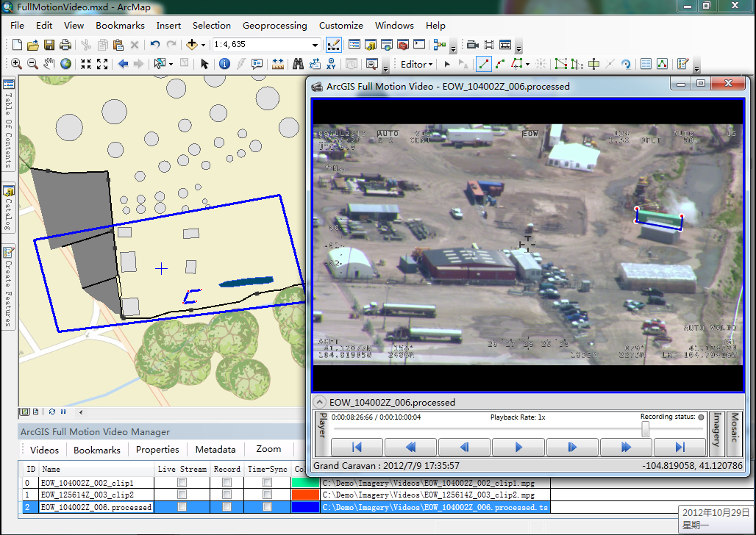The height and width of the screenshot is (535, 756).
Task: Click the Full Extent globe icon
Action: [66, 64]
